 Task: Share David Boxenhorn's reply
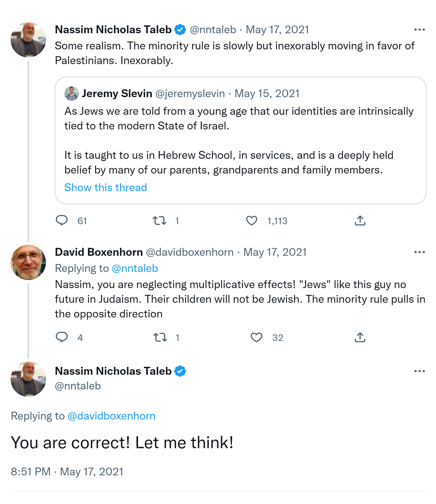(x=360, y=337)
